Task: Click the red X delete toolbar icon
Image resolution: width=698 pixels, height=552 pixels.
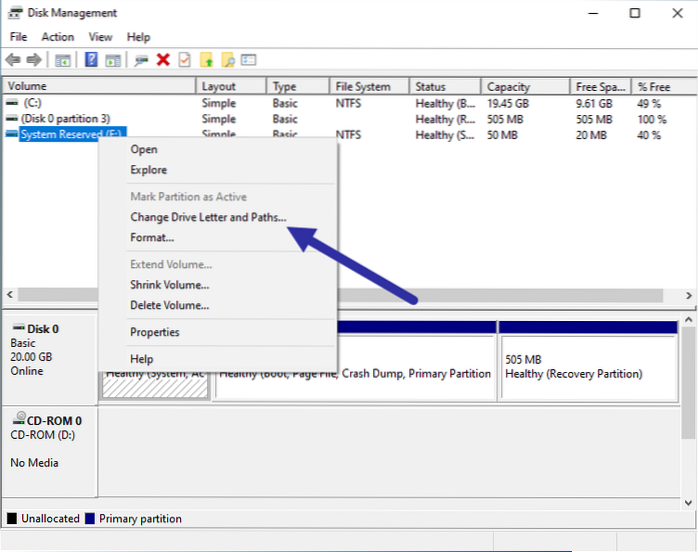Action: [x=163, y=60]
